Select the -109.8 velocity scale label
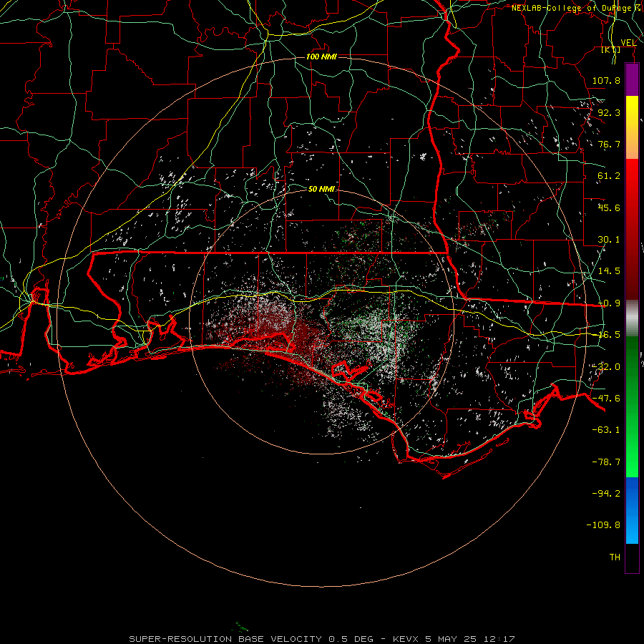Image resolution: width=644 pixels, height=644 pixels. [603, 525]
